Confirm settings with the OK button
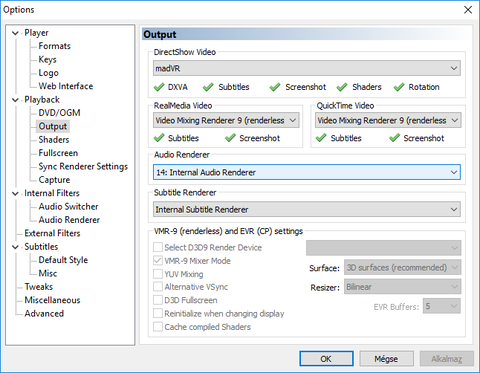The width and height of the screenshot is (480, 373). pyautogui.click(x=326, y=359)
